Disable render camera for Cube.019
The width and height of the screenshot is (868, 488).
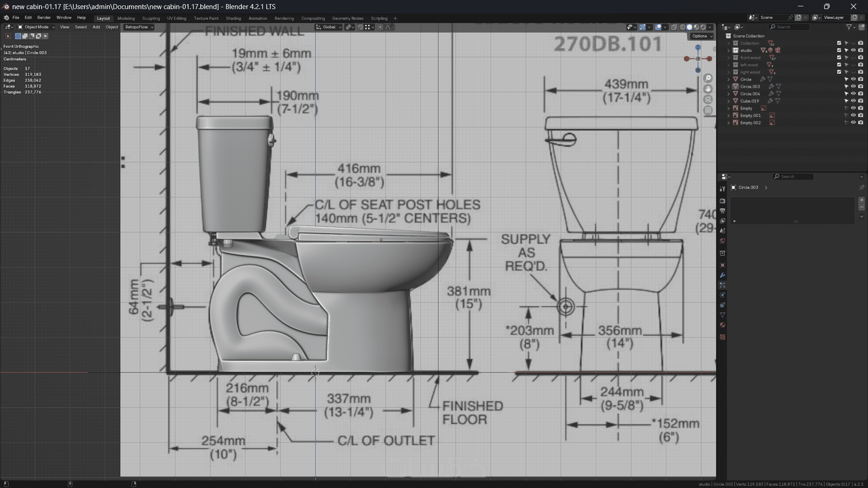(861, 101)
